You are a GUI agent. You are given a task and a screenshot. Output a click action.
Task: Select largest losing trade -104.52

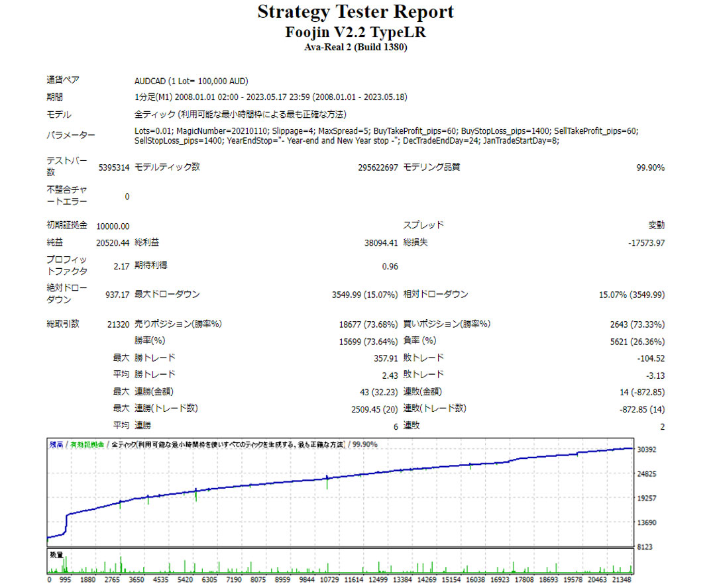[x=651, y=358]
